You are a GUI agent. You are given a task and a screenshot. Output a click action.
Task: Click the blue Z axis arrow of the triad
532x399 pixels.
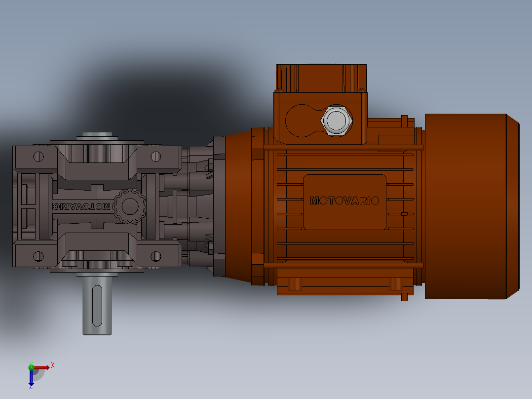point(31,378)
